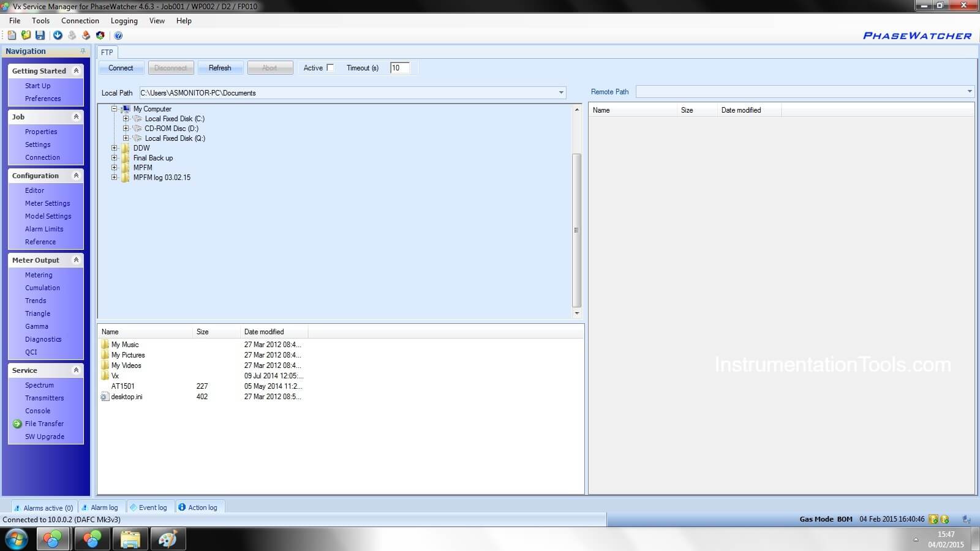Click the Vx folder icon in file list
Viewport: 980px width, 551px height.
(105, 376)
